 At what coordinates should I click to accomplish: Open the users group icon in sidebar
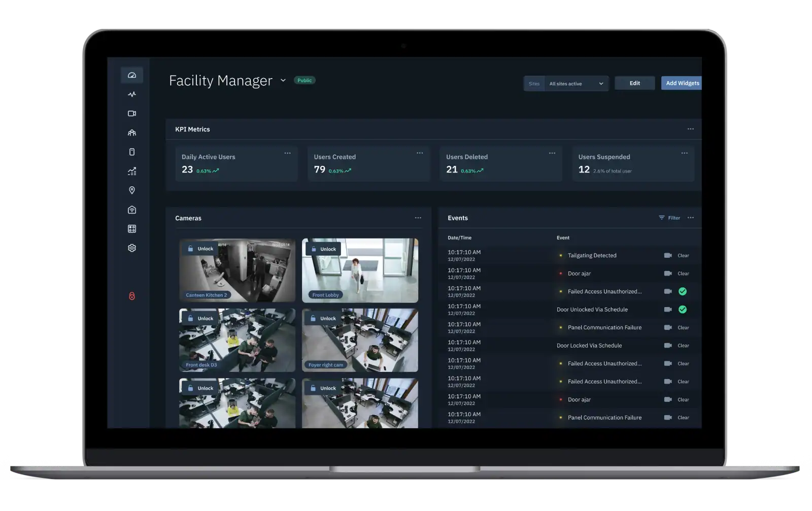(132, 133)
